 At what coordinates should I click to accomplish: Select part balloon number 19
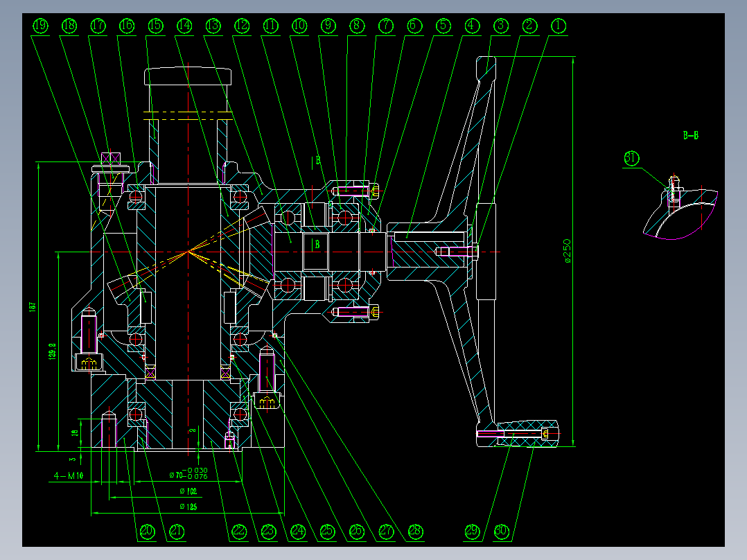40,26
